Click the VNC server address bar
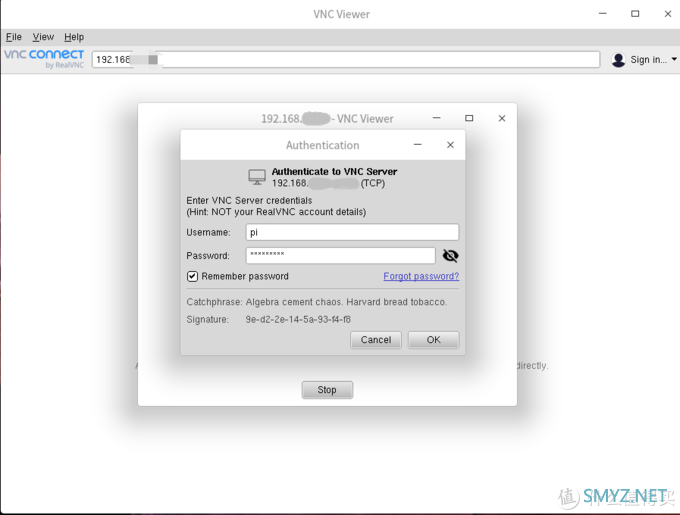This screenshot has width=680, height=515. [x=346, y=59]
